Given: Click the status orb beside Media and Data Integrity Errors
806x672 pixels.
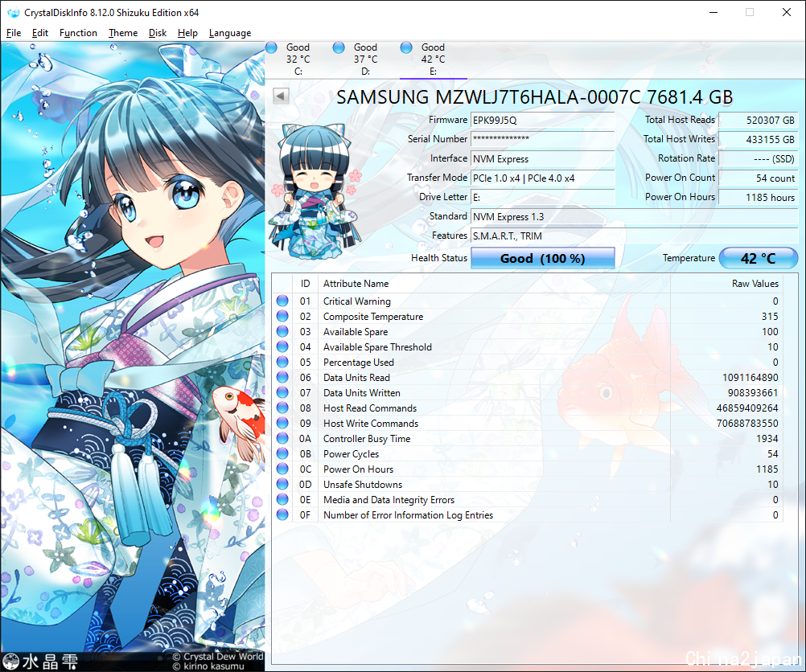Looking at the screenshot, I should [282, 499].
